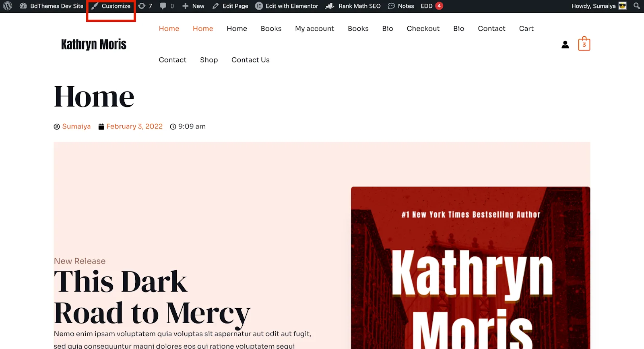Open the Shop menu link
Screen dimensions: 644x349
(209, 60)
